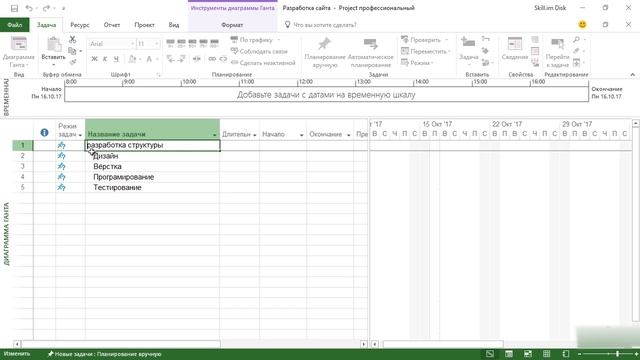Open the Длительность column filter dropdown
The width and height of the screenshot is (640, 360).
pos(255,135)
